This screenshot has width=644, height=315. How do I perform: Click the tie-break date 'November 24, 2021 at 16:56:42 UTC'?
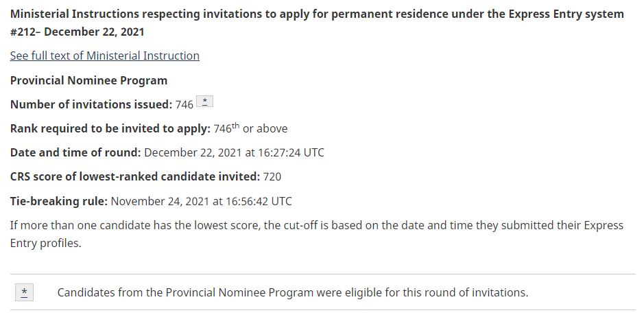click(x=201, y=201)
